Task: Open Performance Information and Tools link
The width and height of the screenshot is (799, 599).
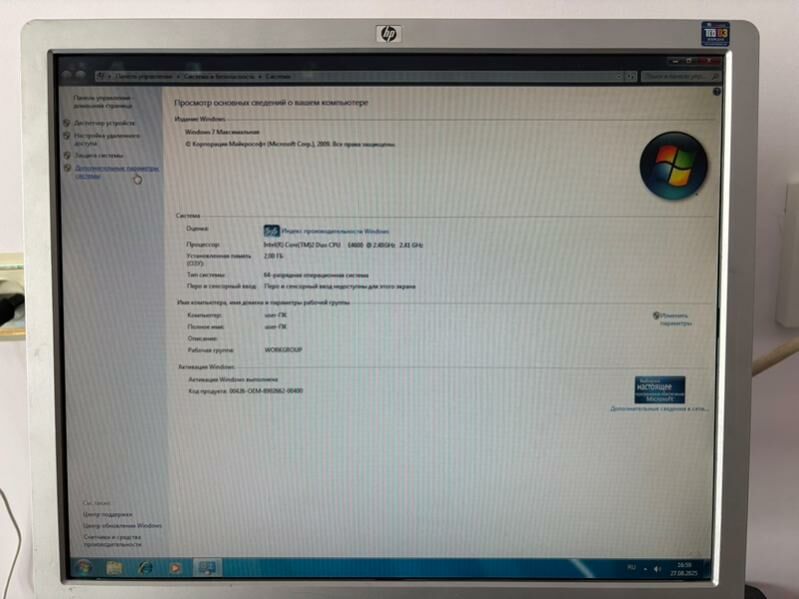Action: (x=113, y=540)
